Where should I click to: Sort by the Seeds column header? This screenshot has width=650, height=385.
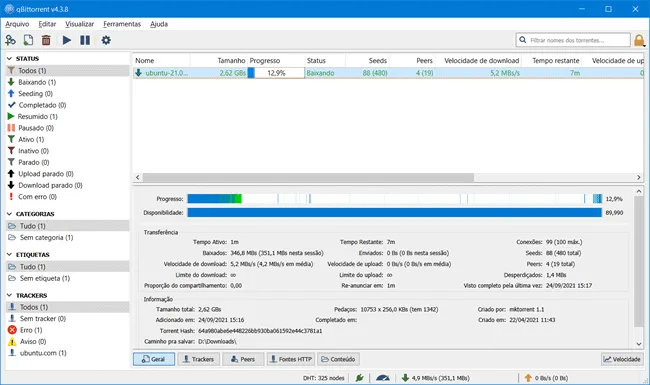click(367, 61)
